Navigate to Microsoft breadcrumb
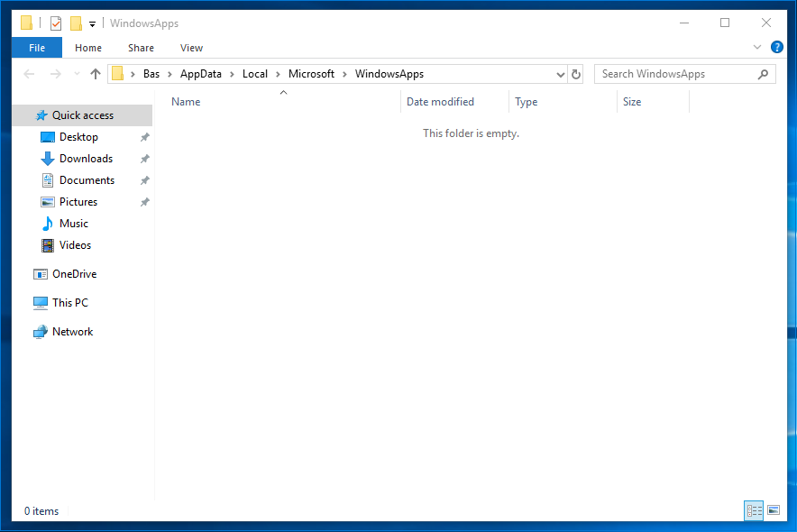The height and width of the screenshot is (532, 797). [311, 74]
